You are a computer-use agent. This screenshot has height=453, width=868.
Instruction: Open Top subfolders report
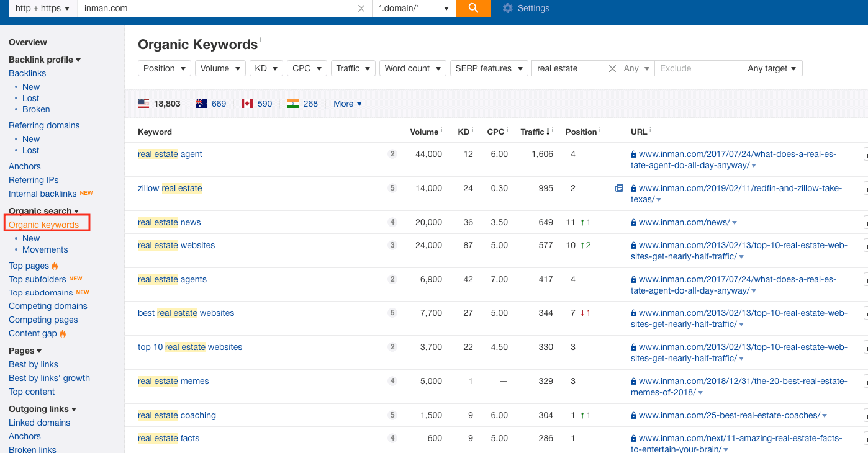(37, 279)
